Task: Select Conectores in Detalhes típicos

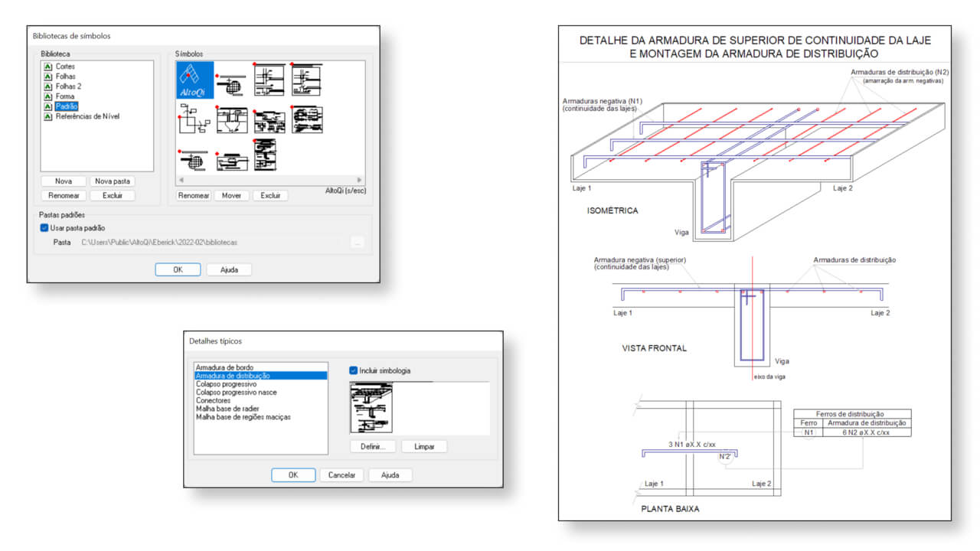Action: (x=261, y=400)
